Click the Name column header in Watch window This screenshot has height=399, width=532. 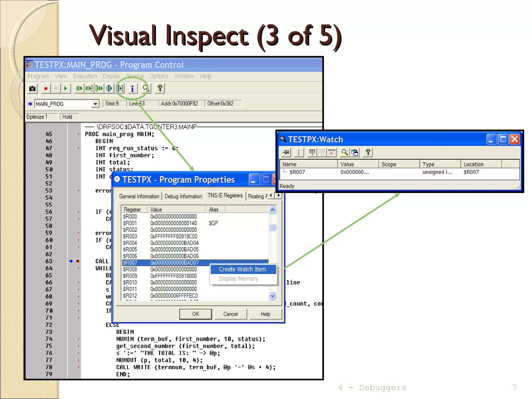coord(309,164)
